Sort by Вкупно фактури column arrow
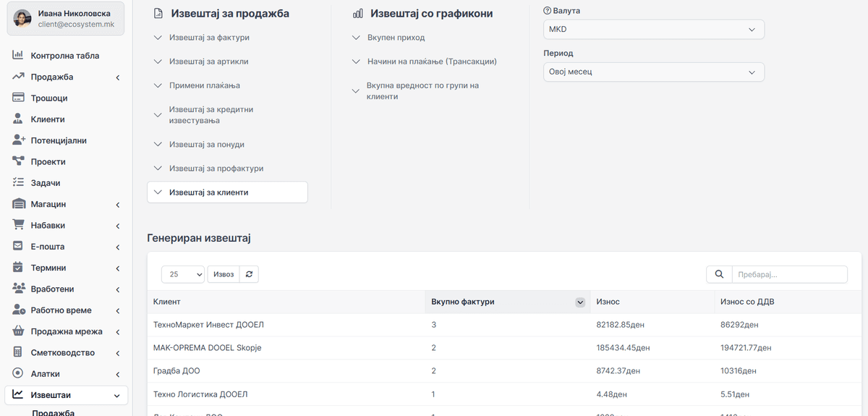This screenshot has height=416, width=868. (579, 302)
